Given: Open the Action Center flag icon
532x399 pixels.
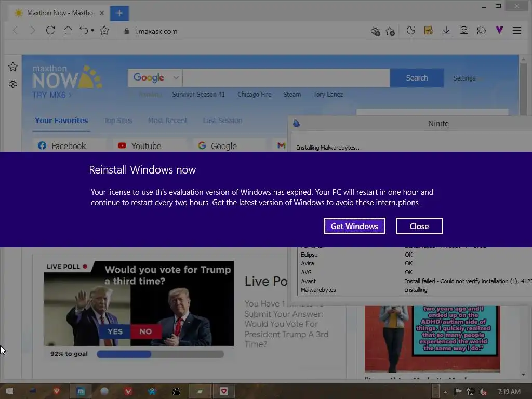Looking at the screenshot, I should [458, 392].
